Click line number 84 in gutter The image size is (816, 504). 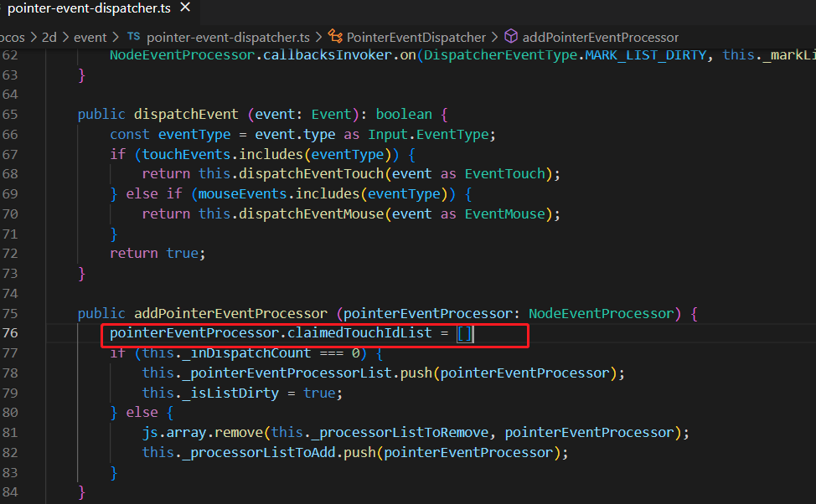tap(10, 492)
